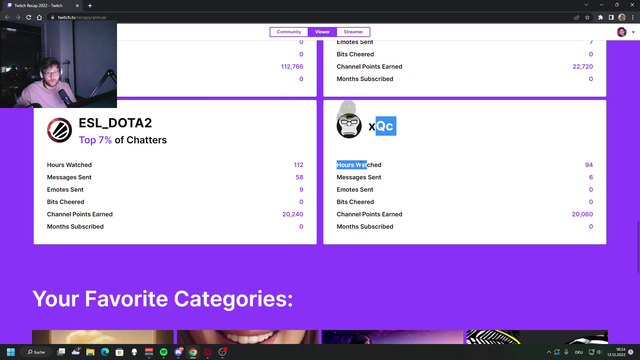This screenshot has width=640, height=360.
Task: Open the Chrome extensions puzzle menu
Action: click(600, 18)
